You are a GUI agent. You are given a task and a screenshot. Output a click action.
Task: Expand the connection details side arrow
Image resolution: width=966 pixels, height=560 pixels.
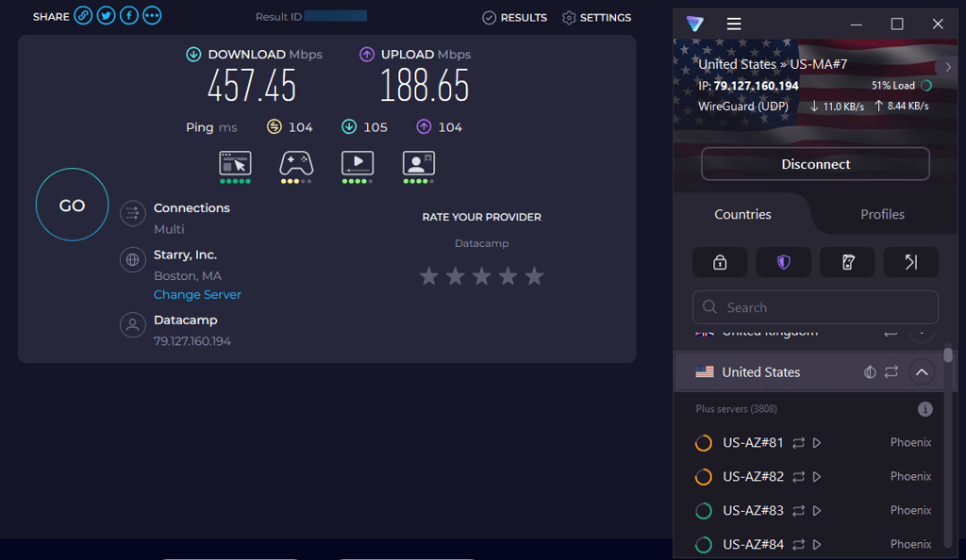(948, 67)
